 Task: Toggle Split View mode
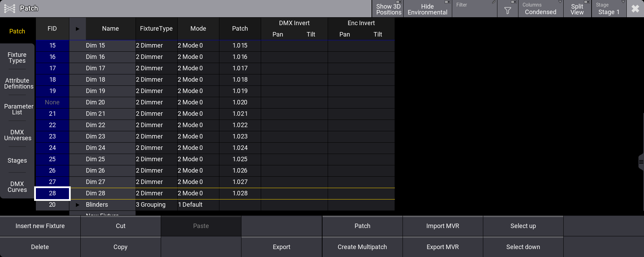pyautogui.click(x=577, y=9)
